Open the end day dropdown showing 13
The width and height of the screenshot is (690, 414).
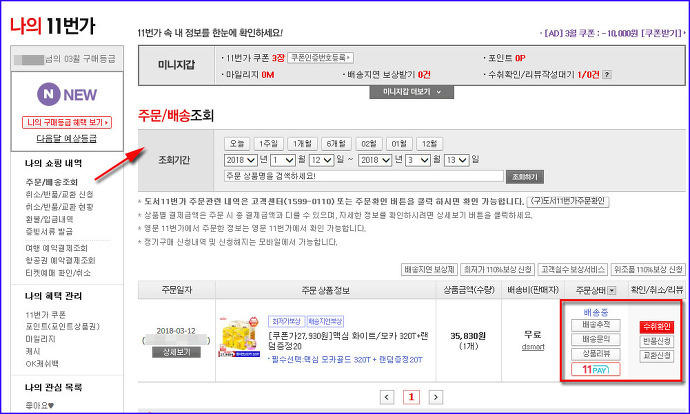[456, 160]
